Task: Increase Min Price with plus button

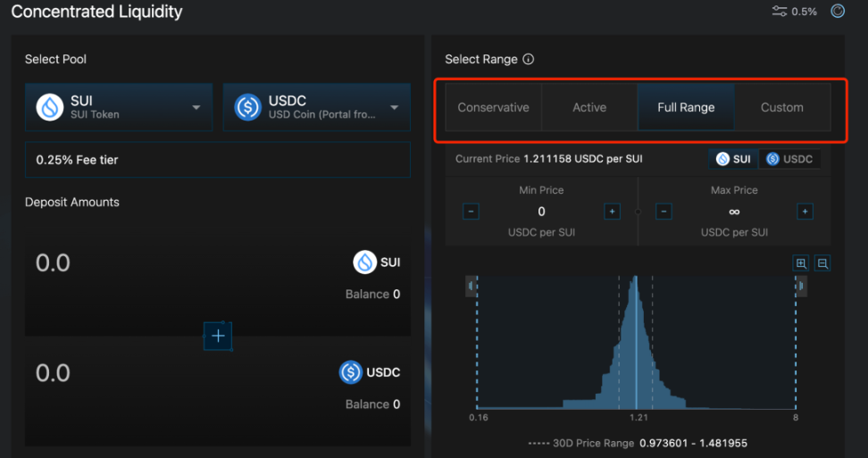Action: (612, 212)
